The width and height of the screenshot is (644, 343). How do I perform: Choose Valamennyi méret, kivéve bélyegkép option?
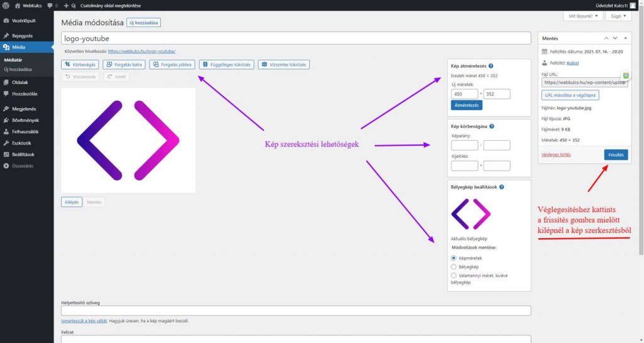point(454,275)
